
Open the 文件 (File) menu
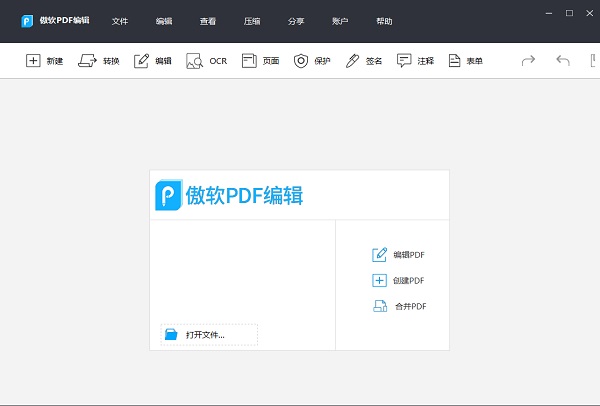120,21
